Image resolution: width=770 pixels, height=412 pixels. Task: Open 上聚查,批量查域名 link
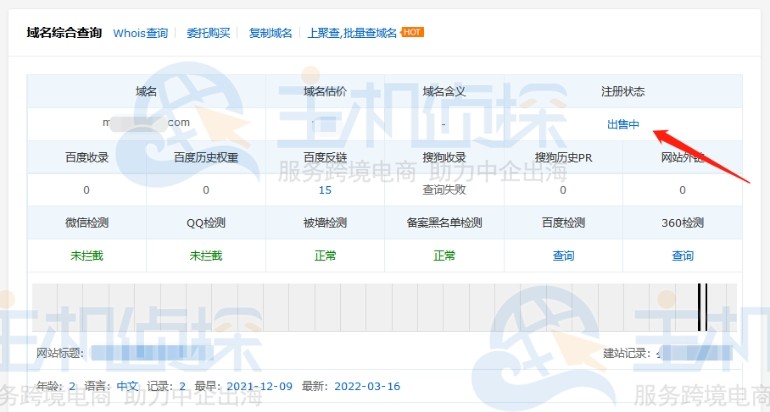coord(352,33)
